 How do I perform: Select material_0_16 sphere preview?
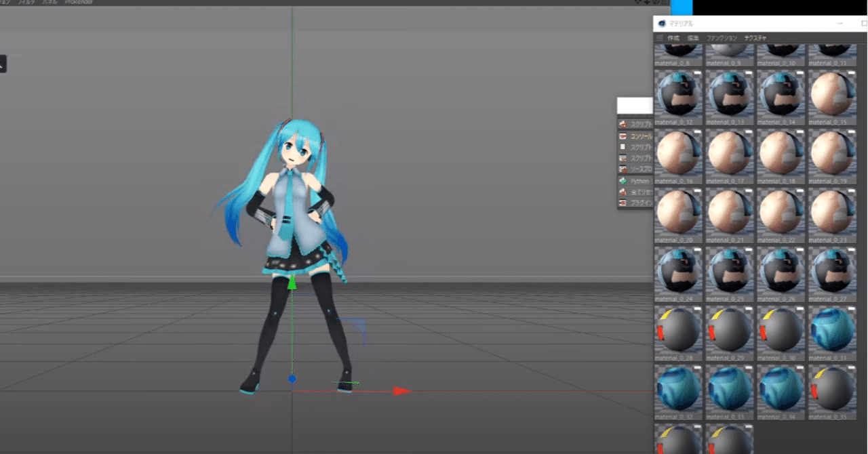pos(678,153)
